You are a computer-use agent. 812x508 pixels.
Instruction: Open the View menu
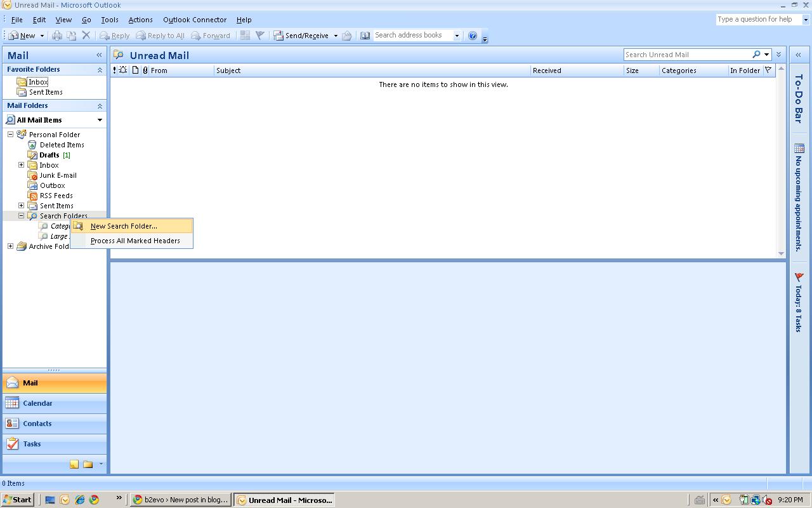[63, 20]
